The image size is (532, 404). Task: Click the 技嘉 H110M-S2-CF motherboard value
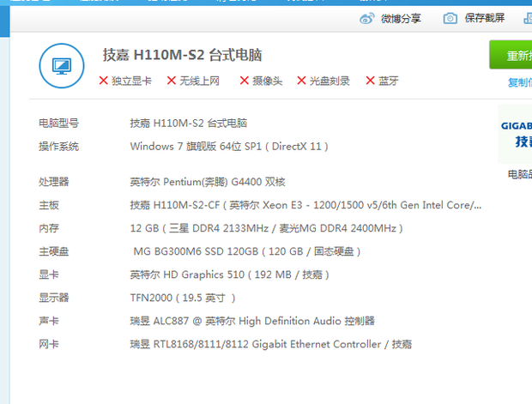305,205
